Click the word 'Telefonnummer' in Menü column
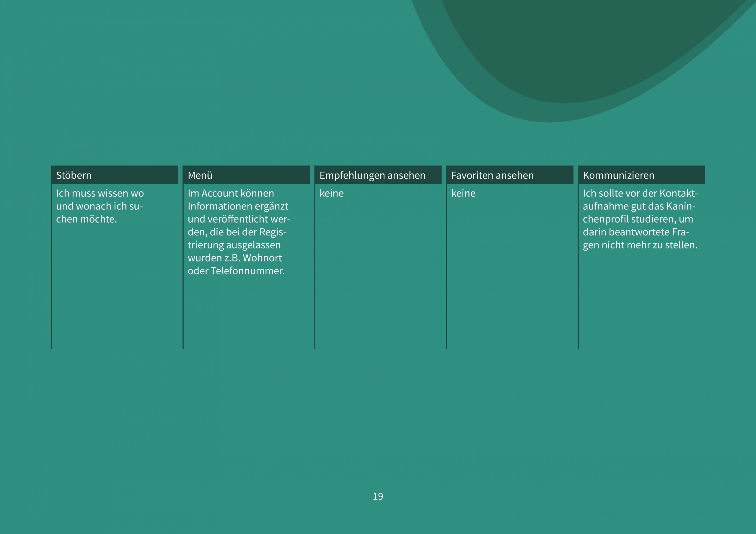This screenshot has height=534, width=756. (x=246, y=271)
